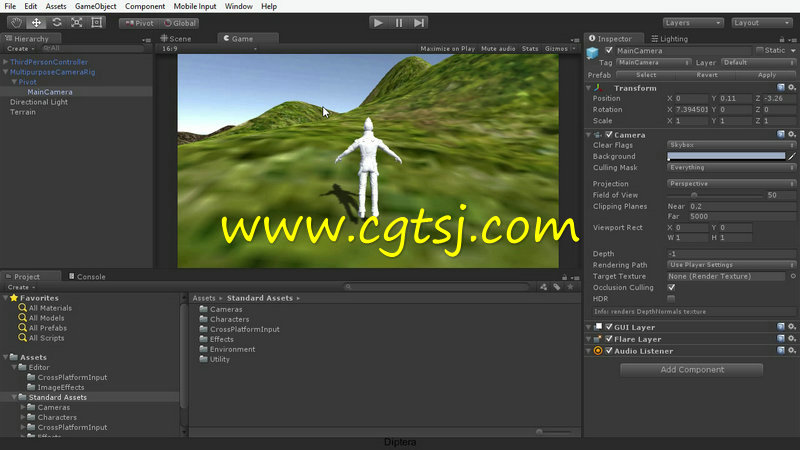Enable the HDR checkbox
800x450 pixels.
pos(671,298)
